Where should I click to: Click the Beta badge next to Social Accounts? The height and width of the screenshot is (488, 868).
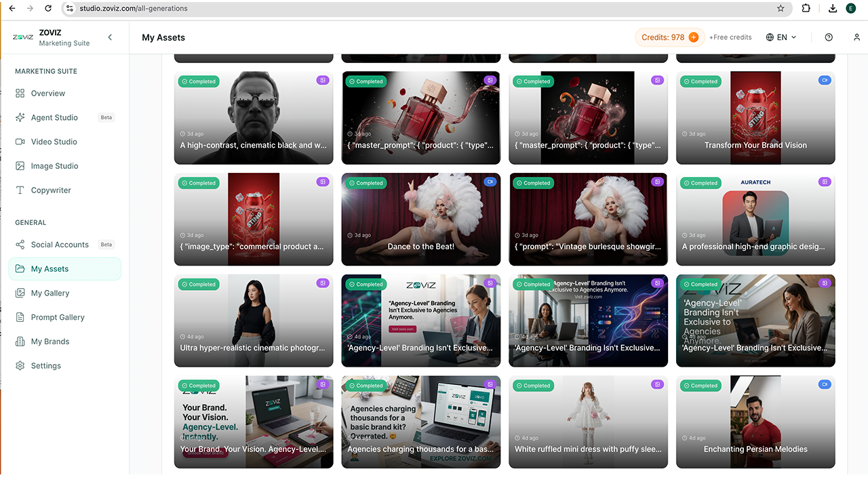106,245
